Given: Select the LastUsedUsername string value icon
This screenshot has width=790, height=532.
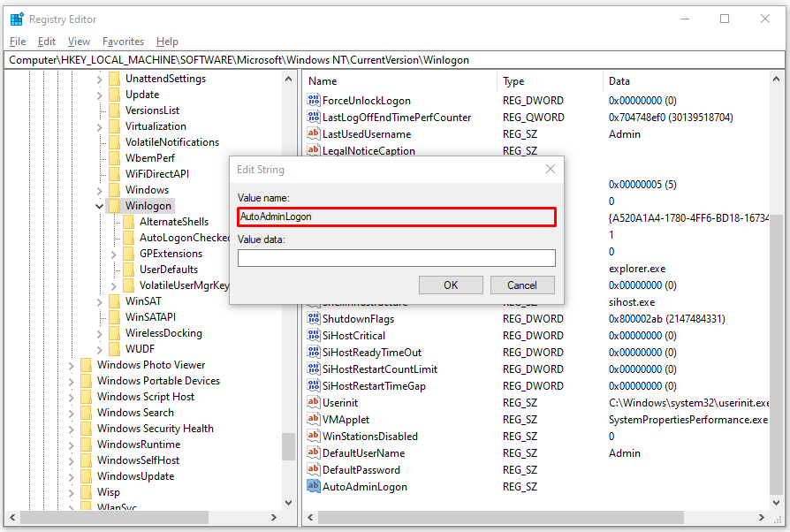Looking at the screenshot, I should tap(314, 134).
